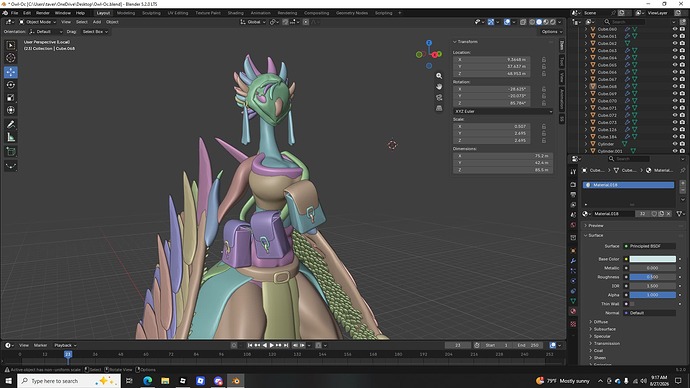Open the Render properties tab icon

pyautogui.click(x=573, y=184)
